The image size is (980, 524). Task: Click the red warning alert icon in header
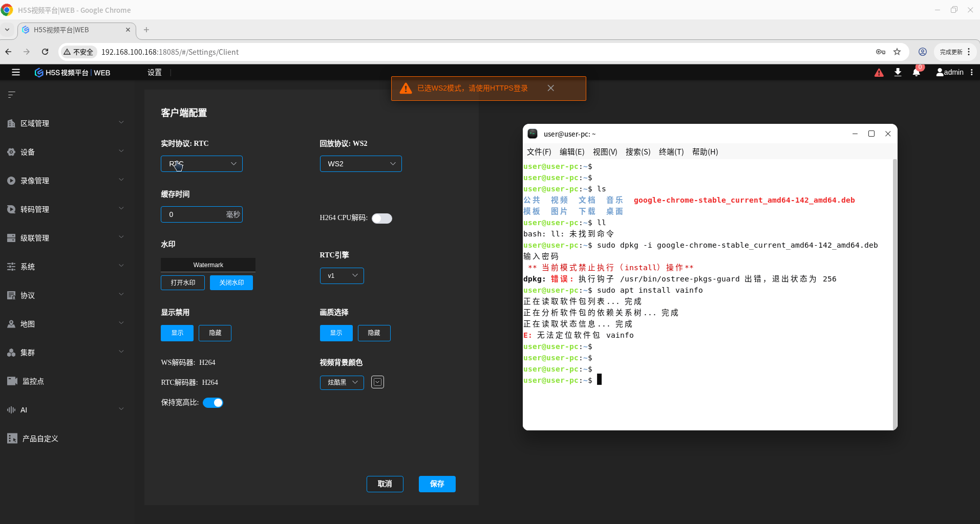point(879,73)
